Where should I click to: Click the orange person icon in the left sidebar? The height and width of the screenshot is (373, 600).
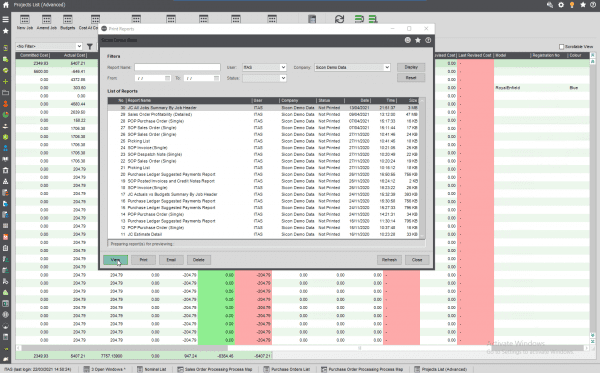tap(5, 104)
